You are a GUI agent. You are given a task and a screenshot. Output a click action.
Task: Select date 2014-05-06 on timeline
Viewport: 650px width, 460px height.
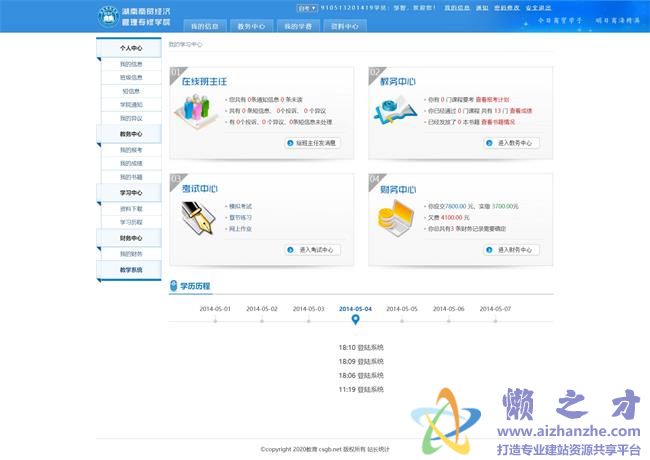pos(449,309)
